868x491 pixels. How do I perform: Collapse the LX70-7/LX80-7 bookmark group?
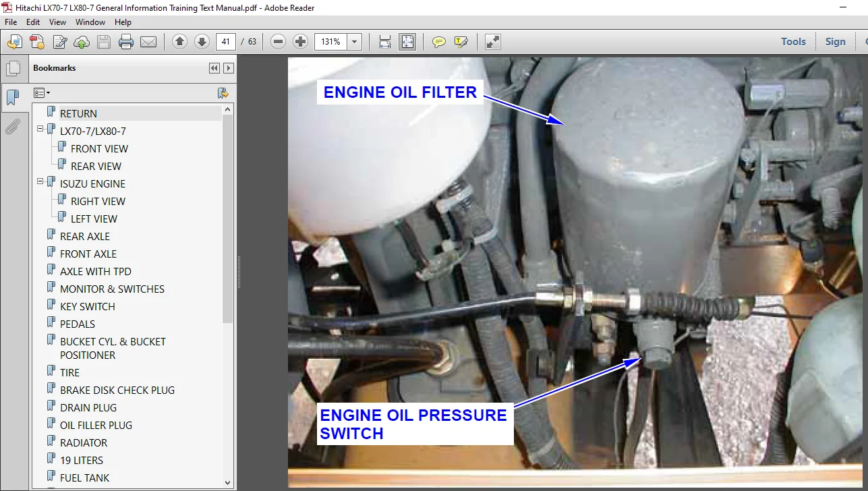point(40,129)
